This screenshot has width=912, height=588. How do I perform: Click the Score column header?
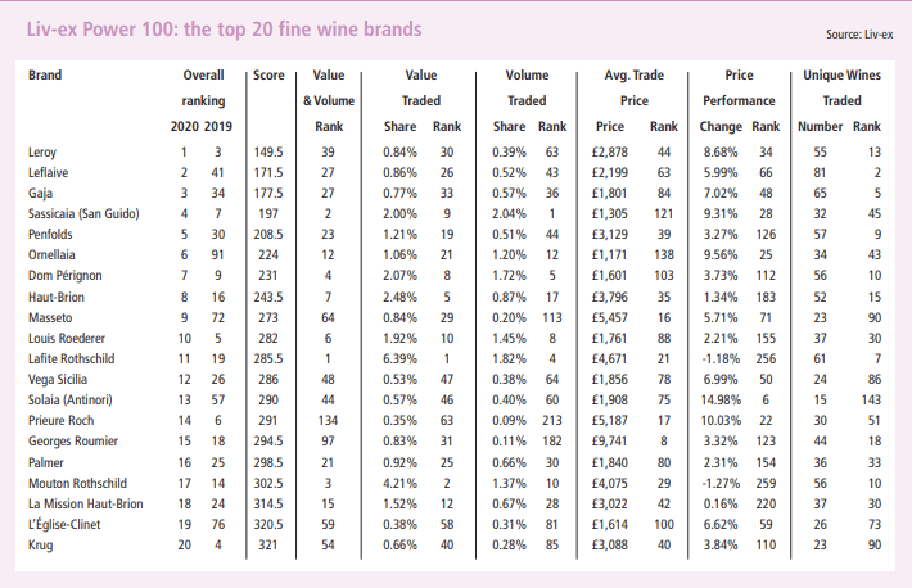268,75
